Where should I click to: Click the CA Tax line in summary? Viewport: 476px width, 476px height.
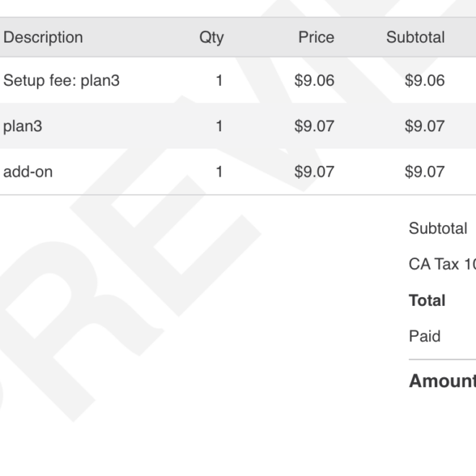pyautogui.click(x=441, y=264)
